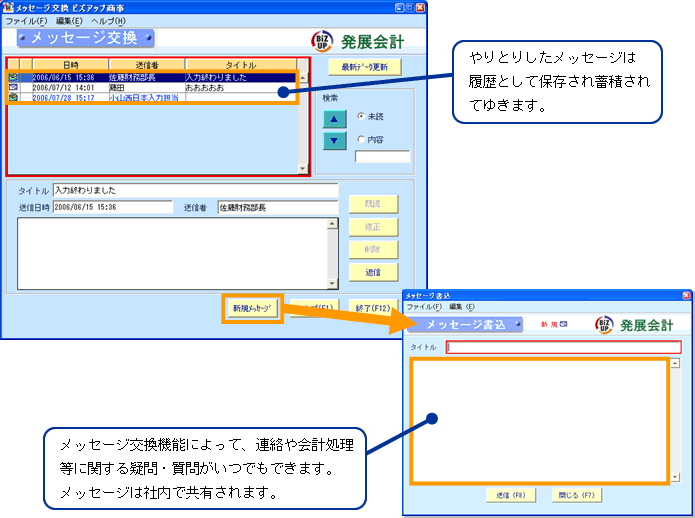The width and height of the screenshot is (695, 518).
Task: Click the 新規メッセージ button
Action: 252,308
